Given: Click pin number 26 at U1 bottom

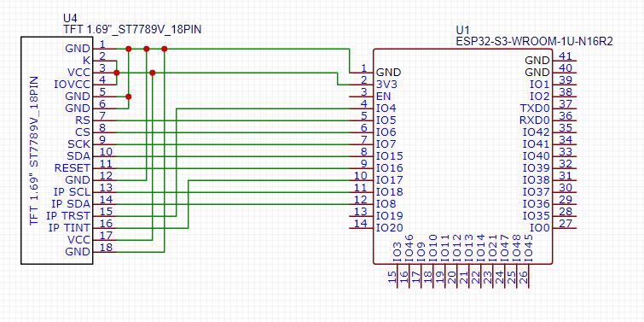Looking at the screenshot, I should 523,278.
